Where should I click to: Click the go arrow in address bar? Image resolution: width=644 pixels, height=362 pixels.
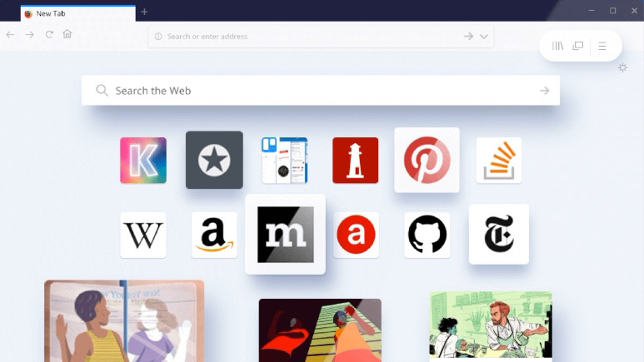[x=468, y=37]
